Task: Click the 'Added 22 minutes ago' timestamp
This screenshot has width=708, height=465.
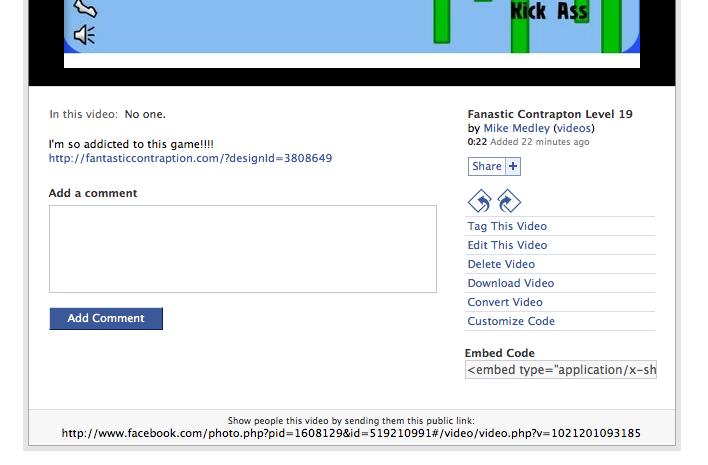Action: [540, 142]
